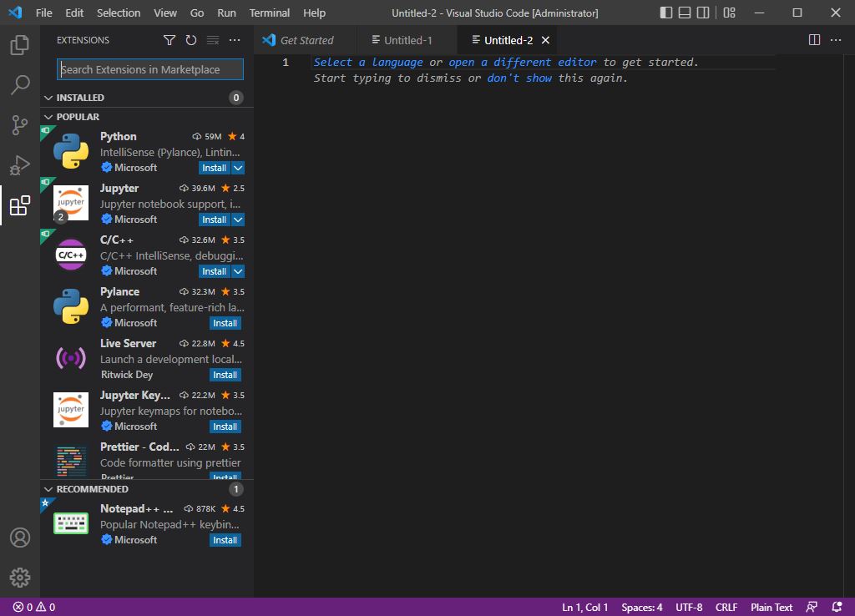Viewport: 855px width, 616px height.
Task: Install the Pylance extension
Action: click(225, 323)
